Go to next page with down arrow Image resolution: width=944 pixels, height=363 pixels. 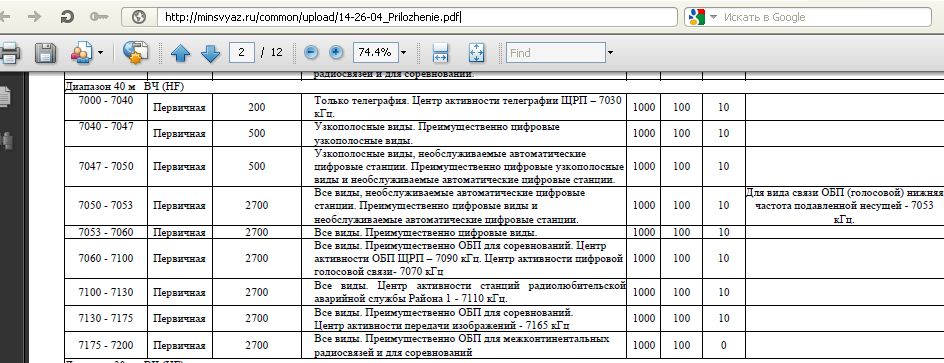click(210, 54)
